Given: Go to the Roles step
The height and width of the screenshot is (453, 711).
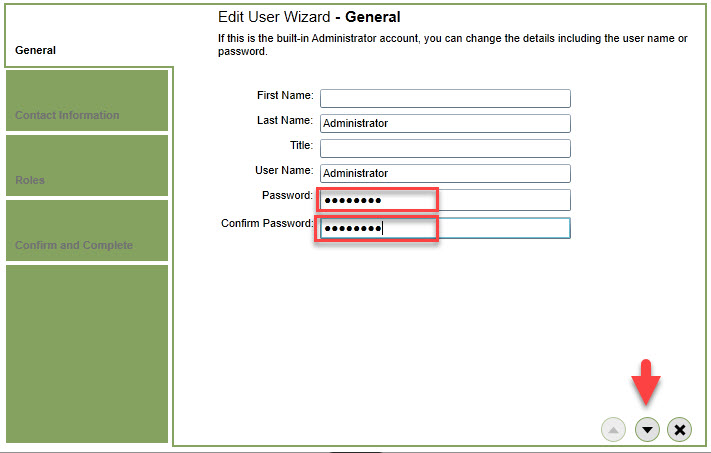Looking at the screenshot, I should coord(87,166).
